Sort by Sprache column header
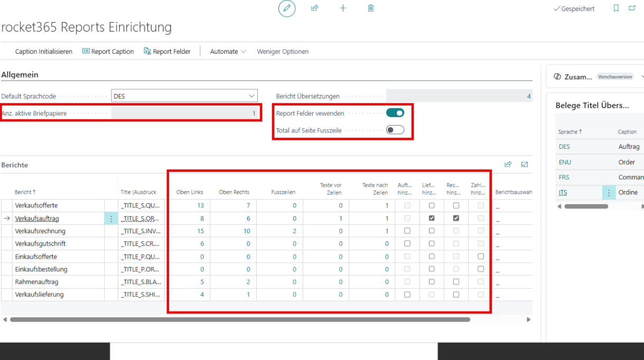 pyautogui.click(x=570, y=132)
